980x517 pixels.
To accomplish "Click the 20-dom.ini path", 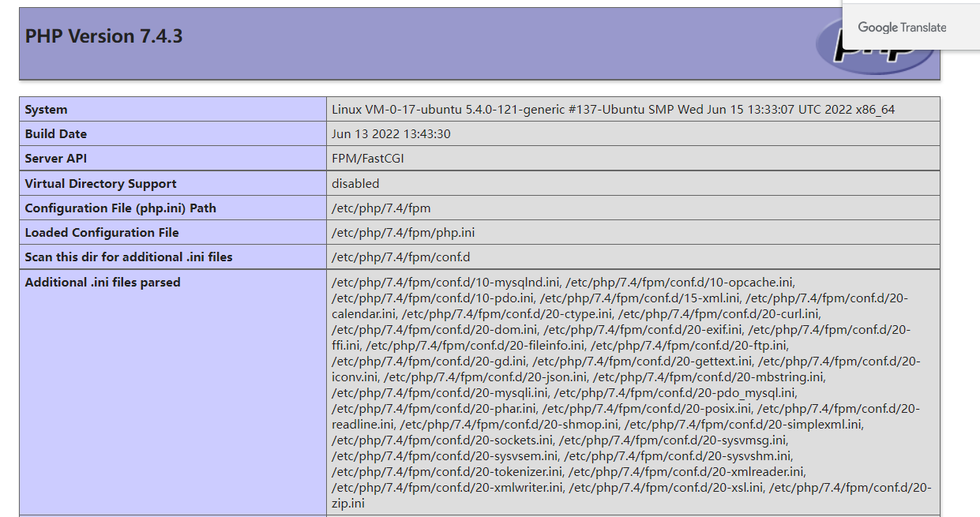I will [x=434, y=330].
